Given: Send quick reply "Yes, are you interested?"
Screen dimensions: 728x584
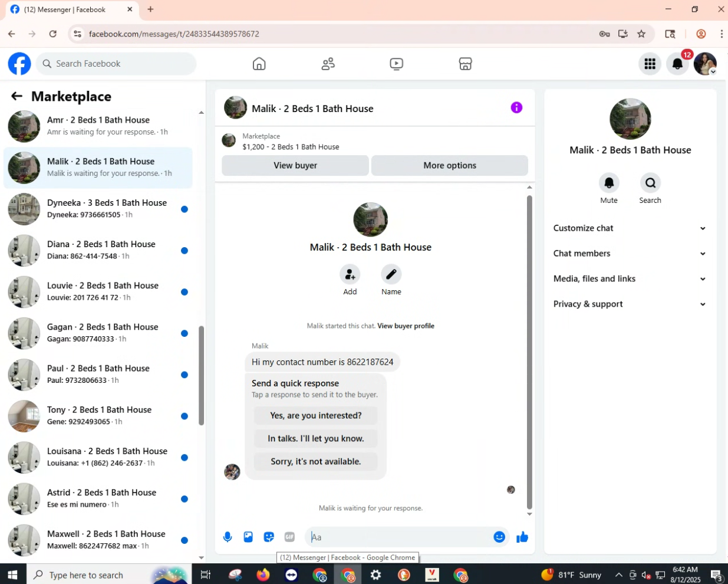Looking at the screenshot, I should click(316, 416).
